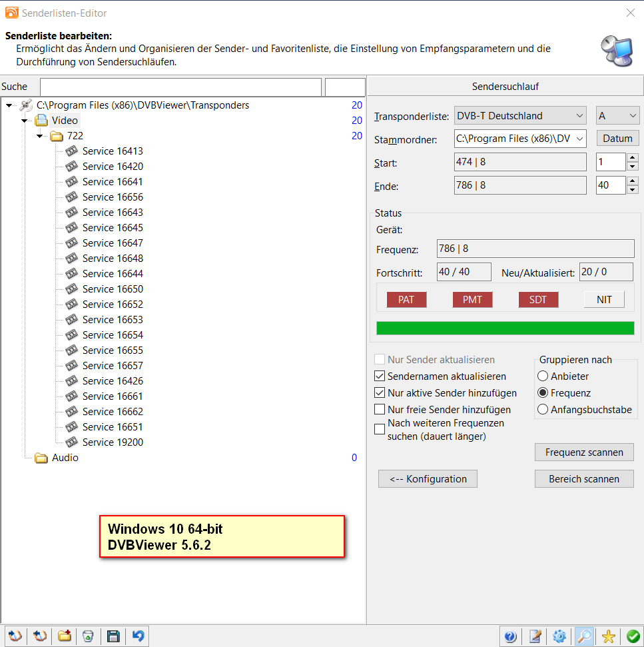Select the Frequenz grouping radio button
This screenshot has width=644, height=647.
tap(543, 393)
